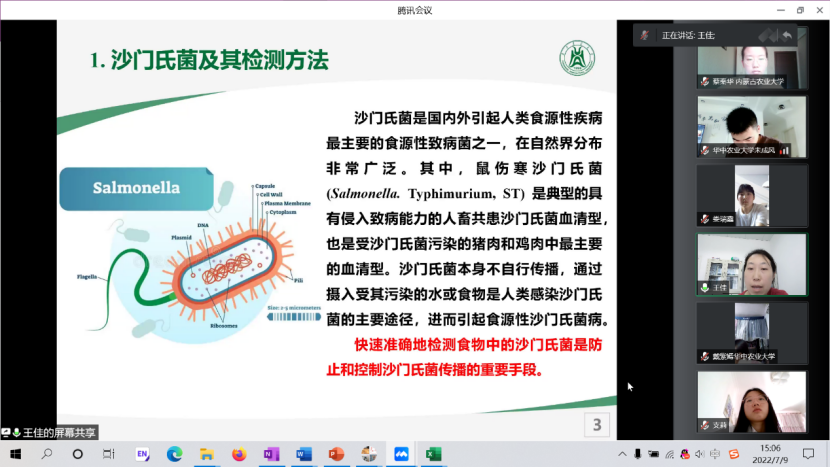This screenshot has width=830, height=468.
Task: Open Microsoft Word from the taskbar
Action: 304,454
